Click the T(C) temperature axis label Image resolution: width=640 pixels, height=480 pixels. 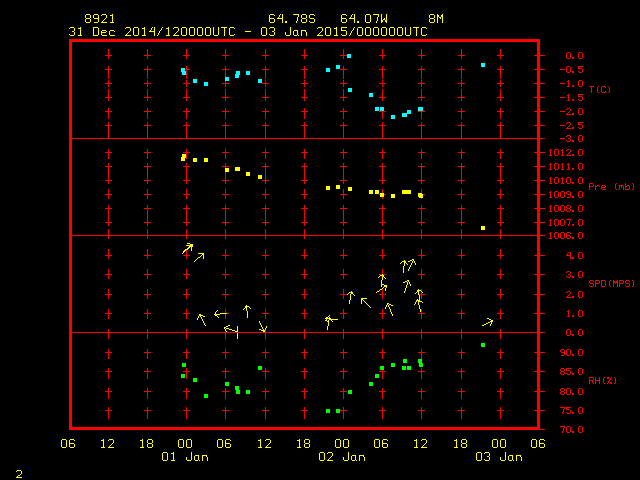point(599,90)
